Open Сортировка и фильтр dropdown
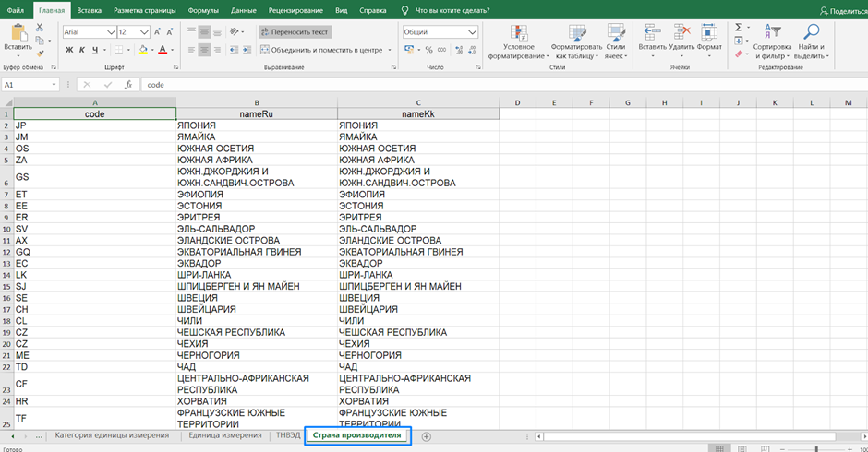Image resolution: width=868 pixels, height=452 pixels. point(772,42)
